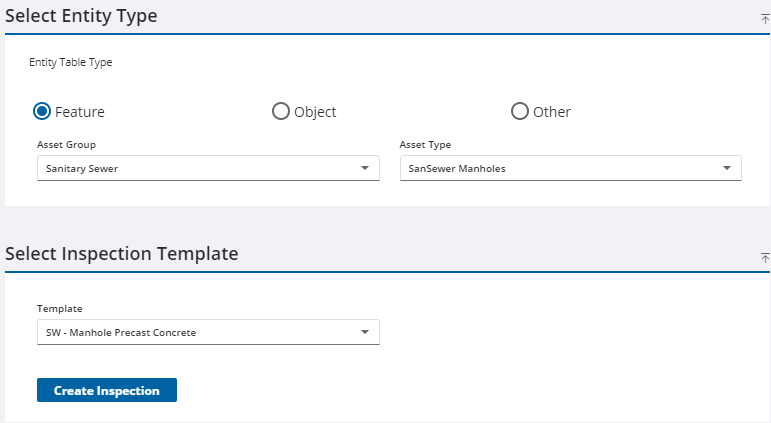Collapse the Select Inspection Template section icon
The image size is (771, 423).
tap(765, 257)
